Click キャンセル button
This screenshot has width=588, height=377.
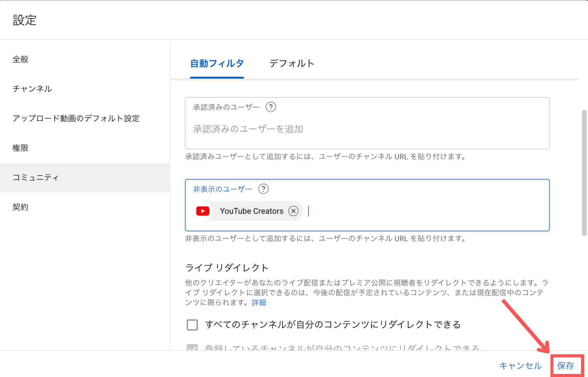521,366
